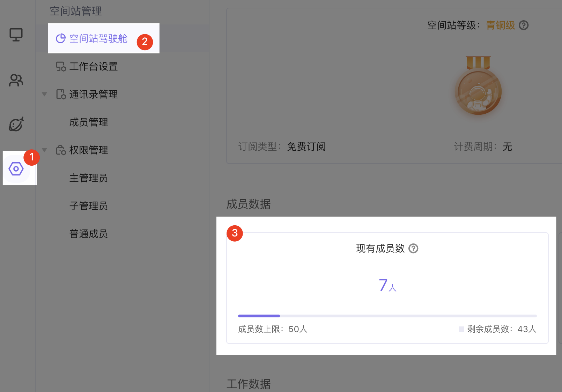Screen dimensions: 562x392
Task: Select 成员管理 from the sidebar
Action: point(88,122)
